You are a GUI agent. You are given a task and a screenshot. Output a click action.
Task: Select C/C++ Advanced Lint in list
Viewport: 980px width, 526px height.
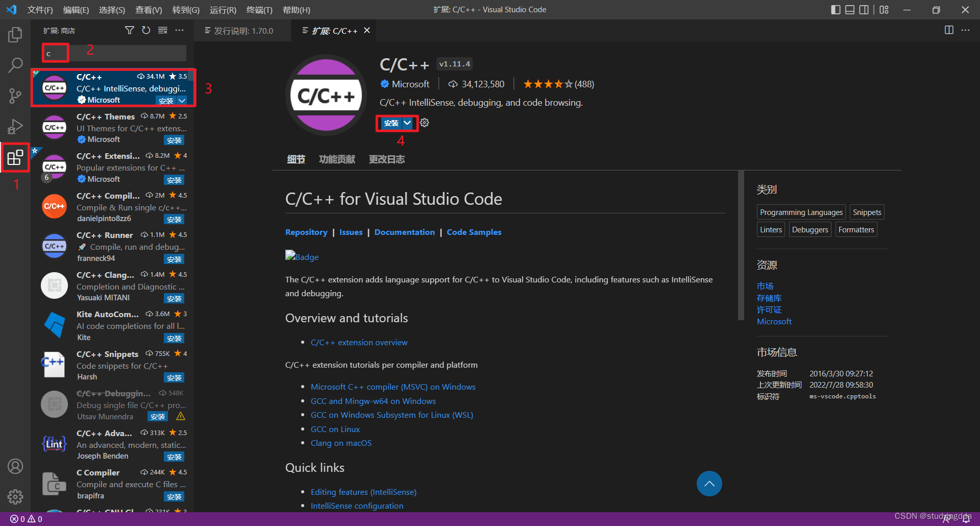pyautogui.click(x=113, y=444)
